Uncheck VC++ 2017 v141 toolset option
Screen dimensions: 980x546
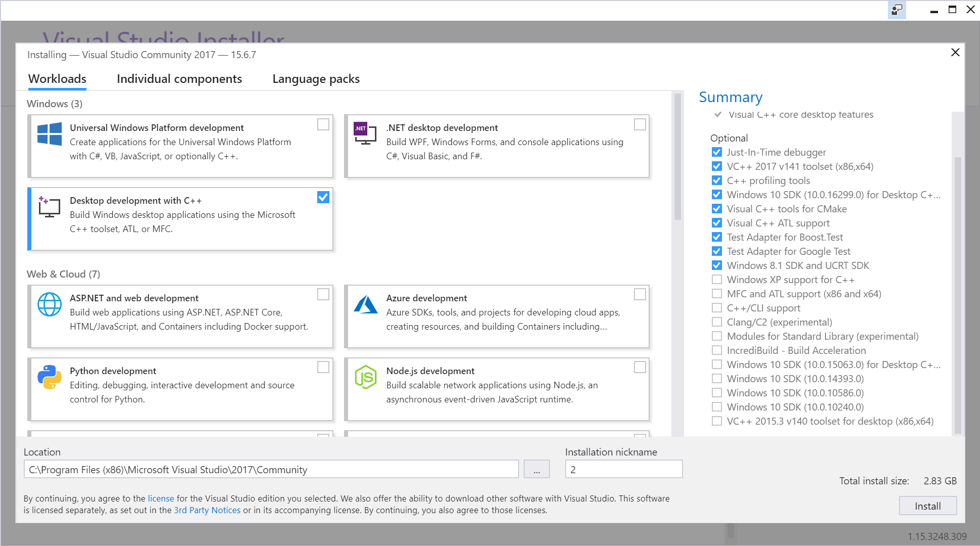coord(716,166)
